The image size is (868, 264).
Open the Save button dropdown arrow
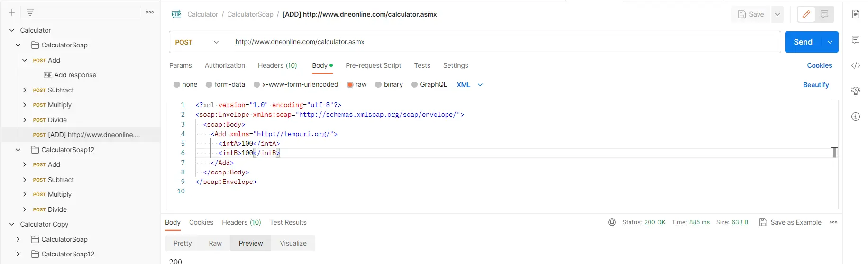tap(777, 14)
